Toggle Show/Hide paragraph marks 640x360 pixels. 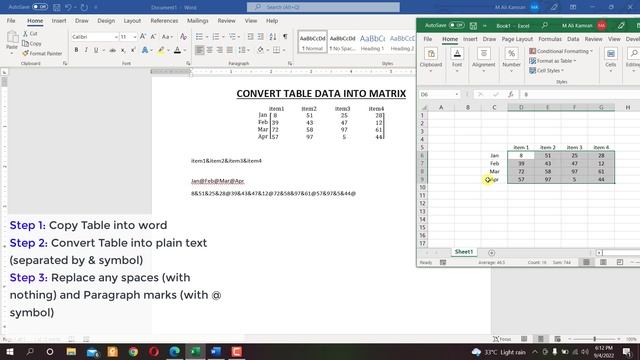[285, 37]
